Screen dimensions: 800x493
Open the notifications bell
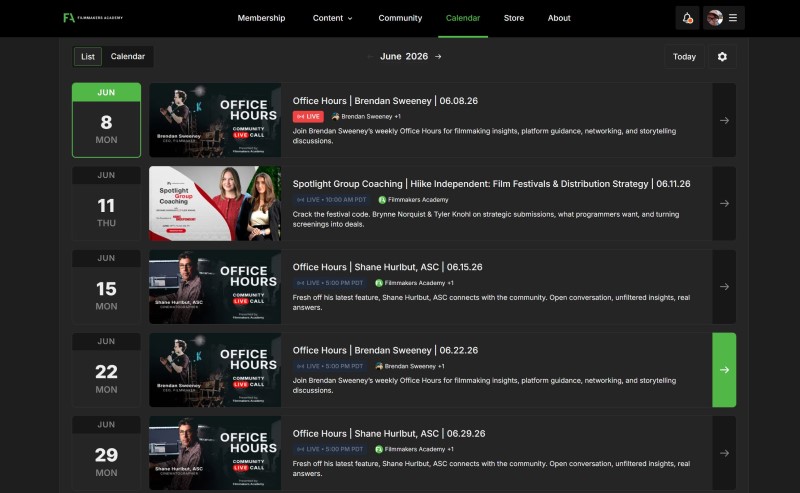(x=687, y=18)
